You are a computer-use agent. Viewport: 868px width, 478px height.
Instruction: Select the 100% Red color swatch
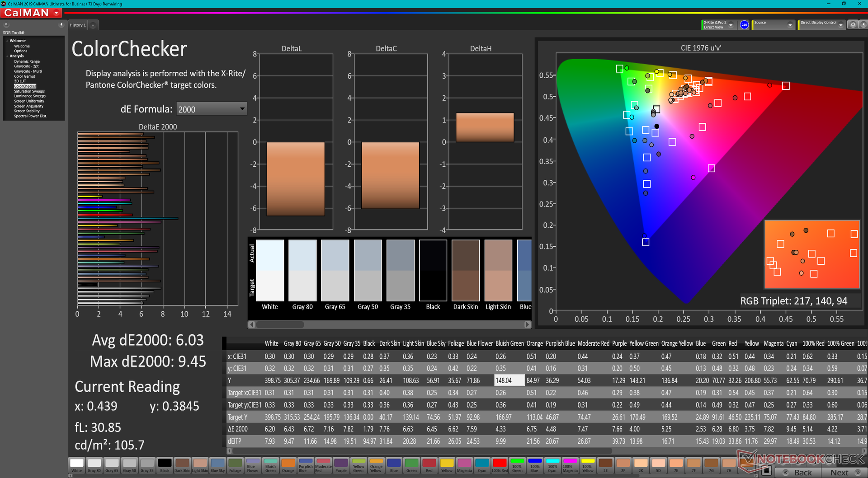tap(499, 464)
